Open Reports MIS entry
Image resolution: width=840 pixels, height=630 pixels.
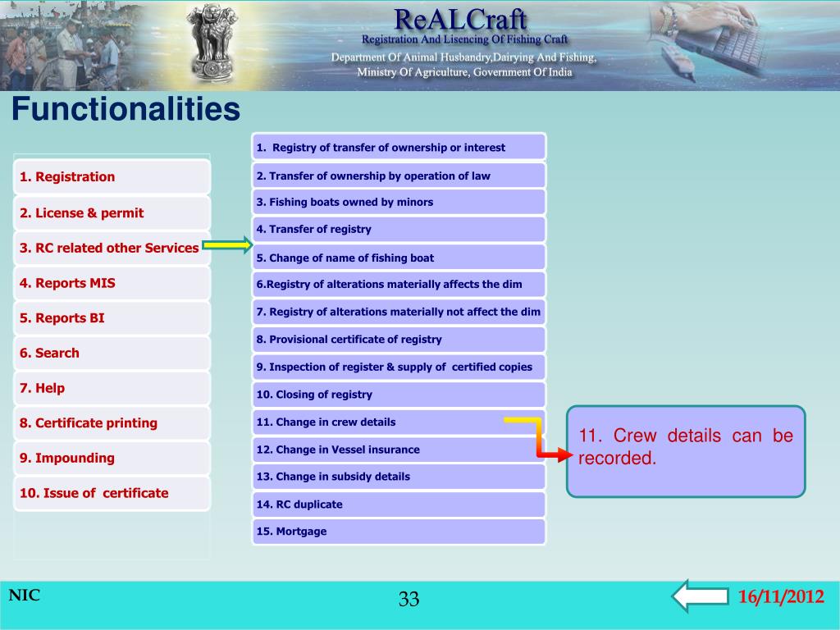click(x=112, y=283)
